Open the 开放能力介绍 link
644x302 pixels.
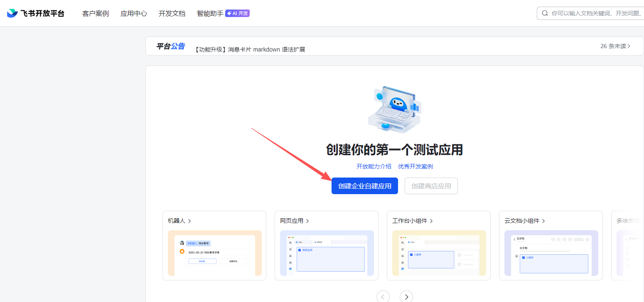(373, 166)
